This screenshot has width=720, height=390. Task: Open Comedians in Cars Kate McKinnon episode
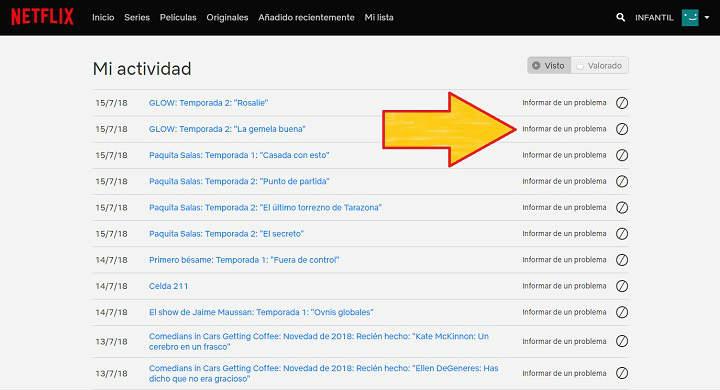click(319, 341)
